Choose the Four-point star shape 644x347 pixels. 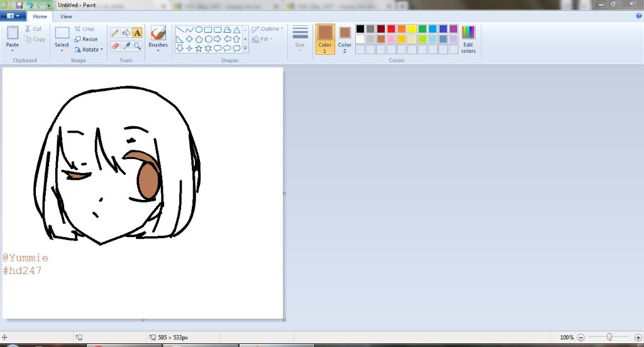189,48
